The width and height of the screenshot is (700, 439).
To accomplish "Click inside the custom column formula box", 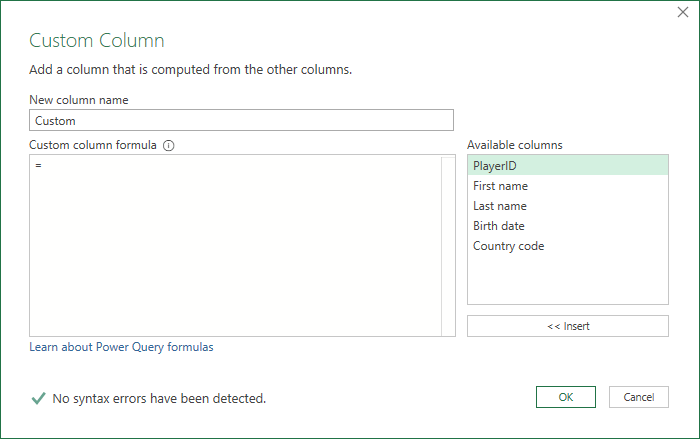I will pyautogui.click(x=235, y=245).
